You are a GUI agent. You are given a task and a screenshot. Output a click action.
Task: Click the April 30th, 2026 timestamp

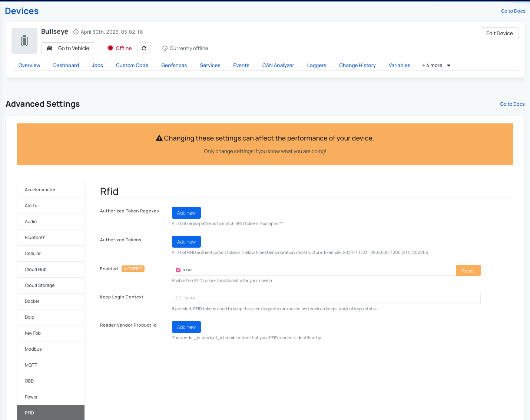pos(112,32)
